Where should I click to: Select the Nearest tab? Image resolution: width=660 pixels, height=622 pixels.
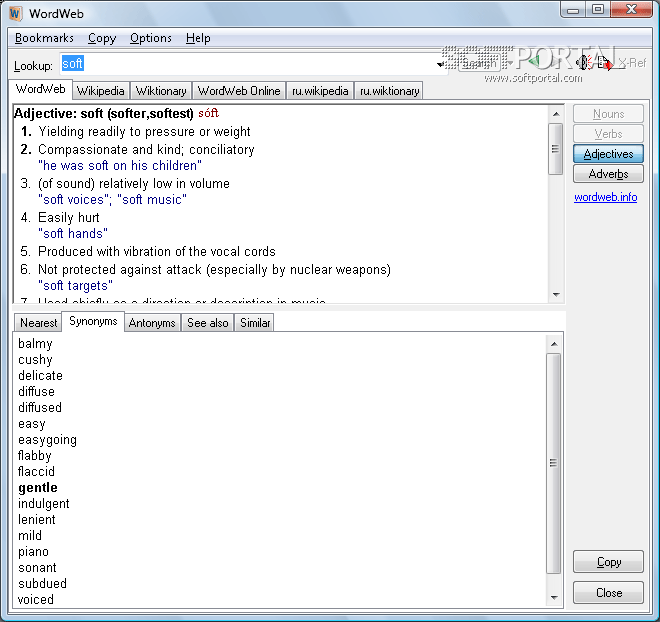click(38, 323)
